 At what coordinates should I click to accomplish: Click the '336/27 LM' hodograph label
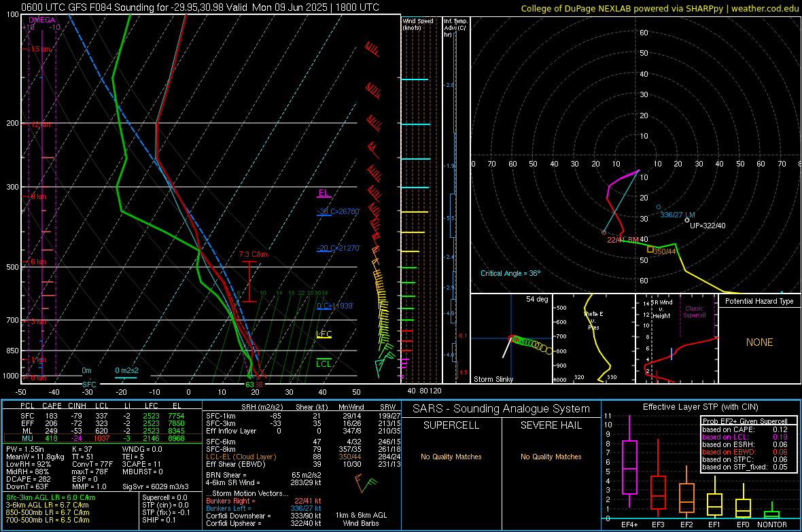[678, 215]
